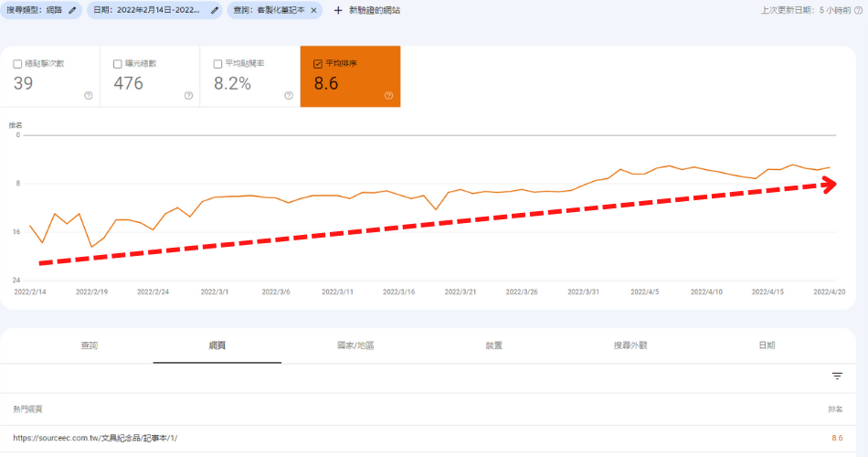This screenshot has width=868, height=457.
Task: Toggle the 平均點閱率 checkbox
Action: pos(217,64)
